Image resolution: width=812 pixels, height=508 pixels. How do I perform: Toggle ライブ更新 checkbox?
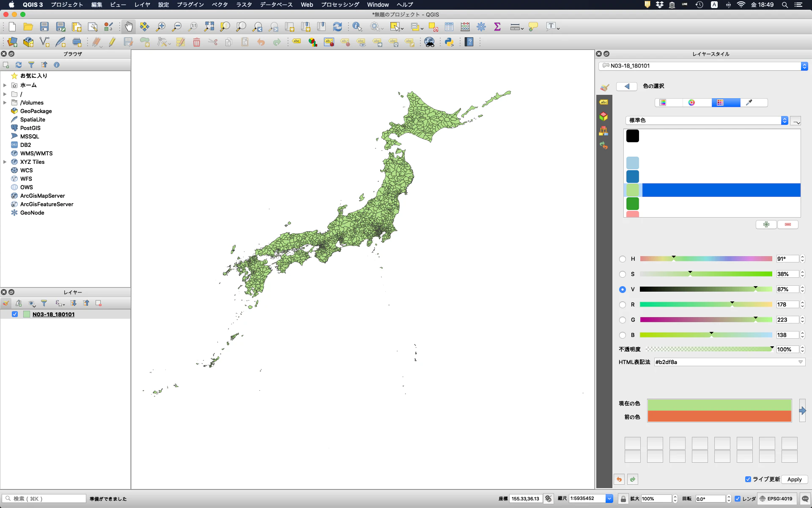coord(748,479)
